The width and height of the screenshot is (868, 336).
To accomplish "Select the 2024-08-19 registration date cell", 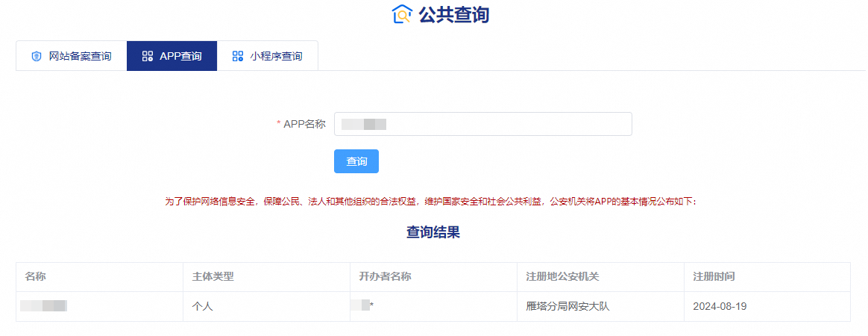I will click(x=720, y=306).
